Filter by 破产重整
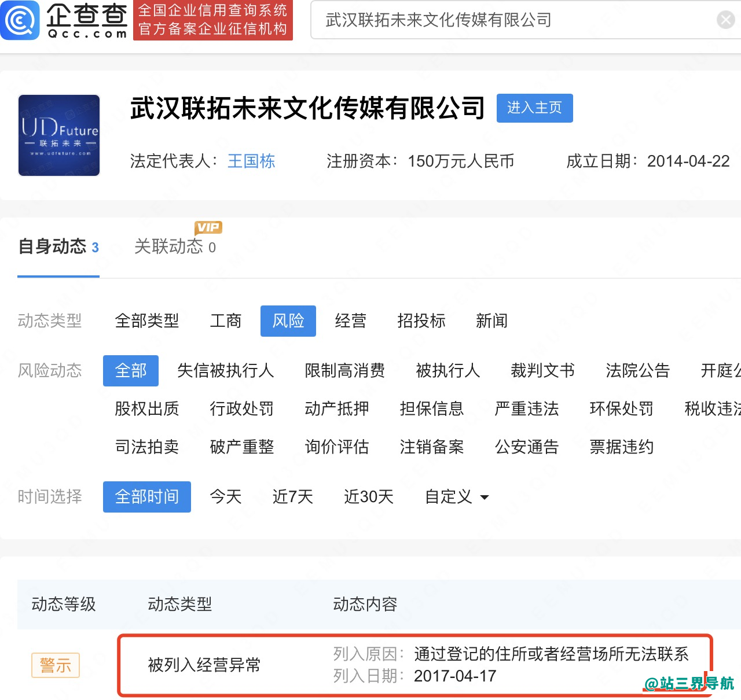 pos(242,447)
